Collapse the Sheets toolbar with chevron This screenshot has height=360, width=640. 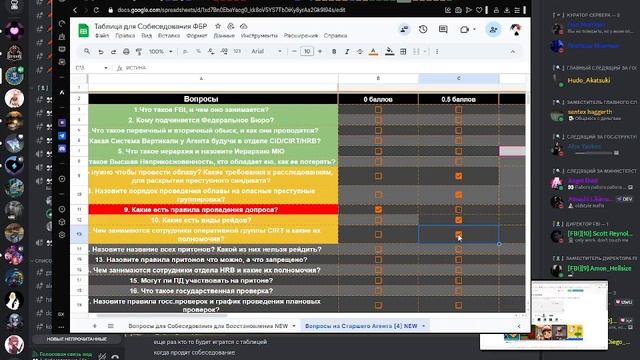513,51
